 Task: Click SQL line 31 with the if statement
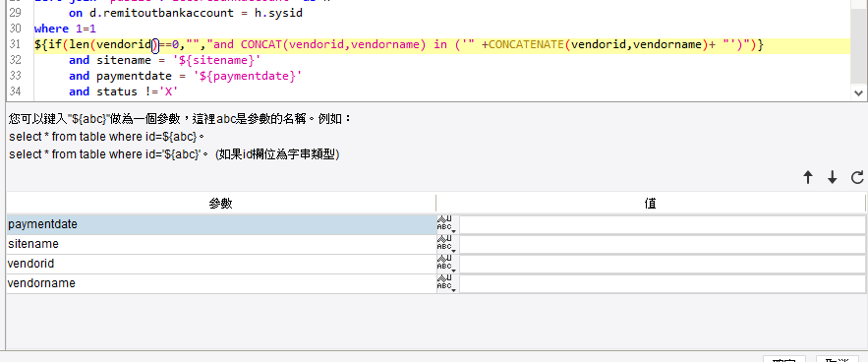click(398, 45)
